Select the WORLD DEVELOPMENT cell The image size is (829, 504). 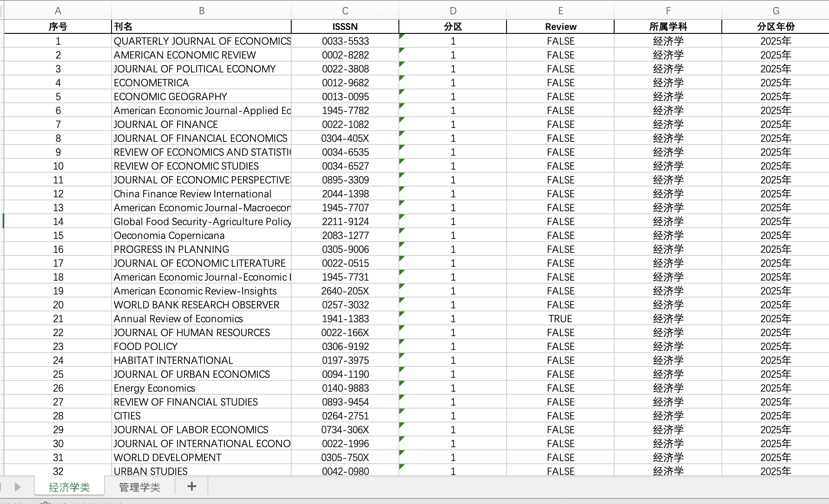point(201,457)
